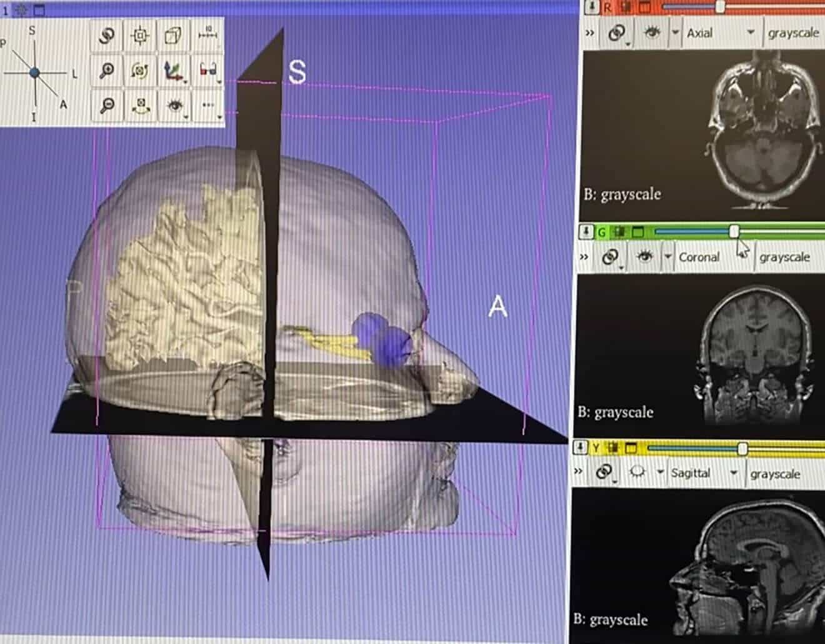Start spinning the 3D view
The height and width of the screenshot is (644, 825).
(x=140, y=70)
